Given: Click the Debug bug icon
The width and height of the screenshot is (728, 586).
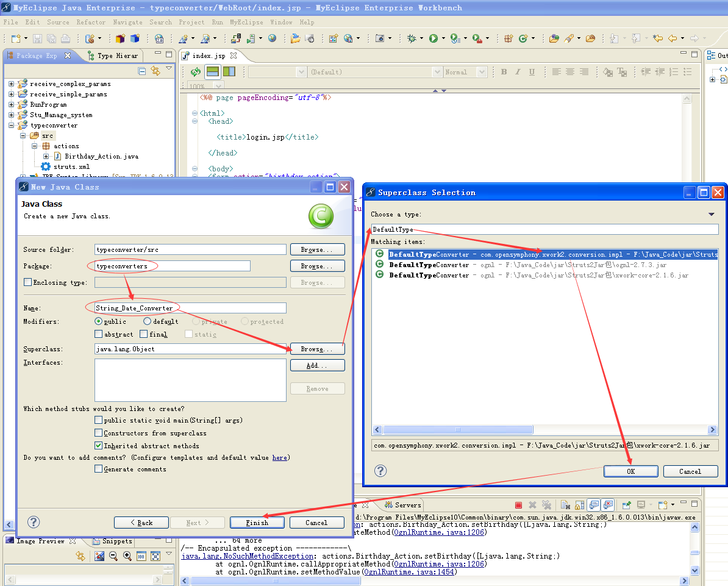Looking at the screenshot, I should [412, 38].
